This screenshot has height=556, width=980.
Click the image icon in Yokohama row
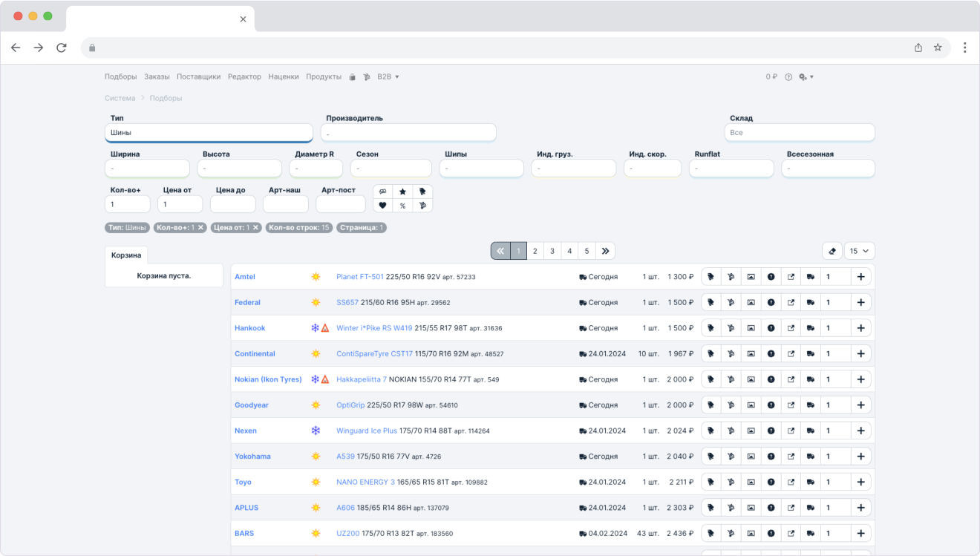coord(751,456)
